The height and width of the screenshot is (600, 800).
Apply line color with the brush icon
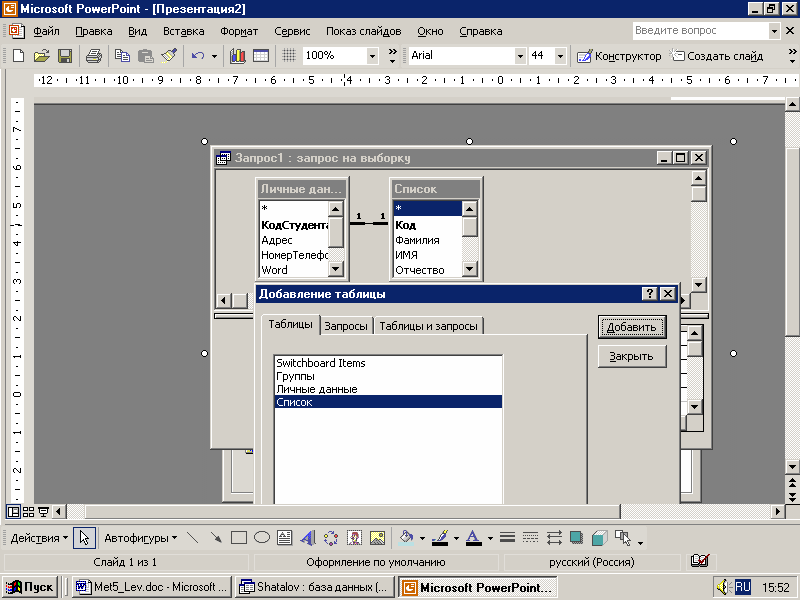(440, 538)
